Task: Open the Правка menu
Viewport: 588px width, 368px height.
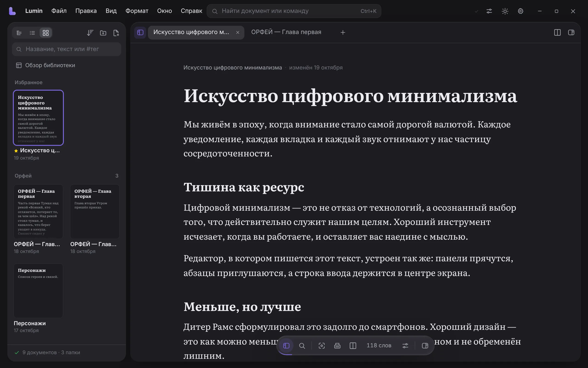Action: [x=86, y=11]
